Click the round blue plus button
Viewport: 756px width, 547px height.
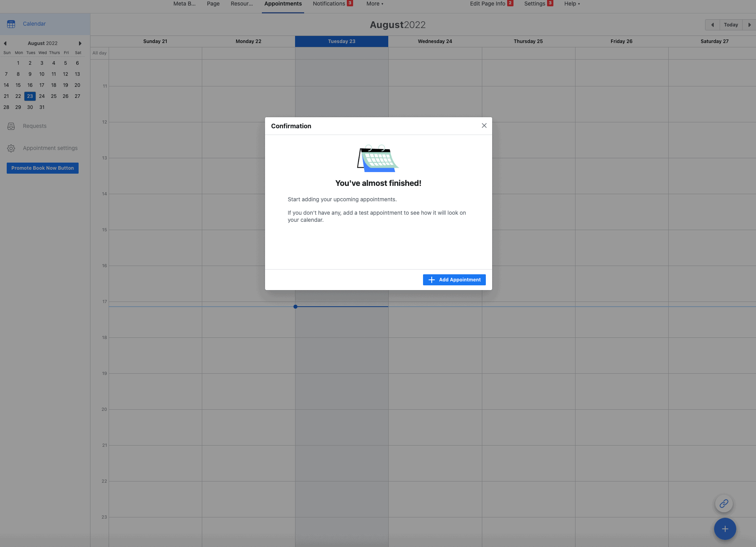(725, 529)
